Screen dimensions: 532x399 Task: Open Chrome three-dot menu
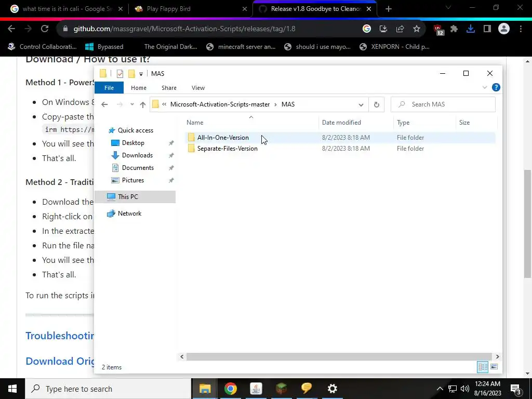tap(521, 29)
